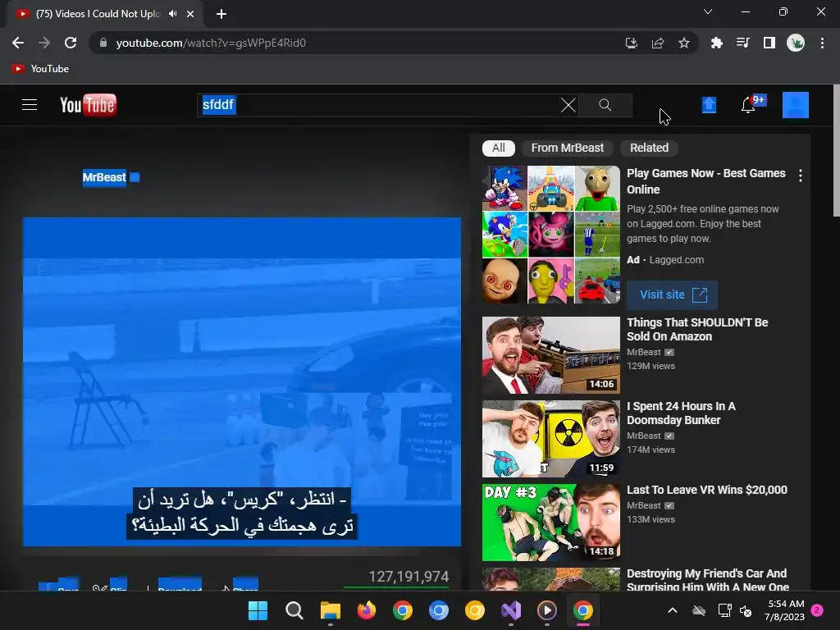Viewport: 840px width, 630px height.
Task: Open the YouTube bookmark in bookmarks bar
Action: (41, 69)
